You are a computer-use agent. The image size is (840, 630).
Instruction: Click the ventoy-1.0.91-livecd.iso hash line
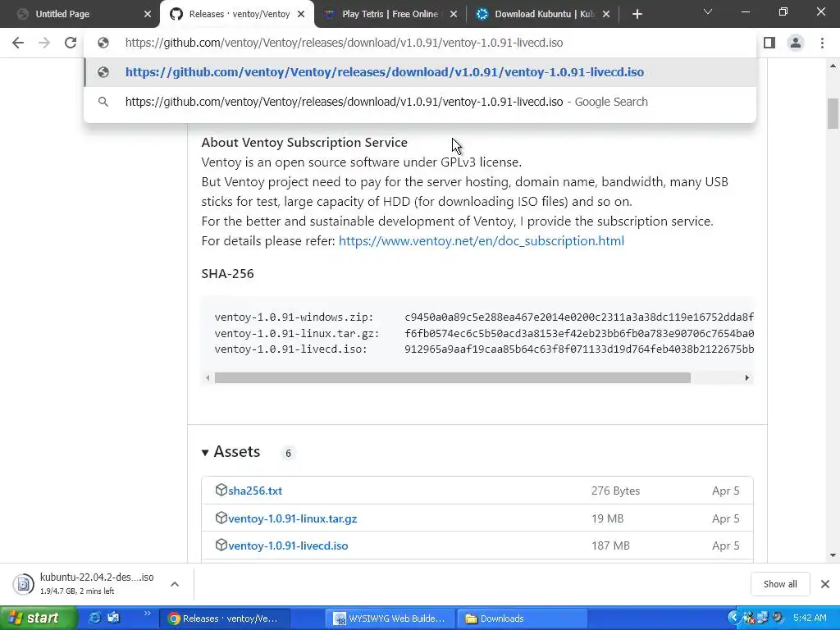point(484,349)
